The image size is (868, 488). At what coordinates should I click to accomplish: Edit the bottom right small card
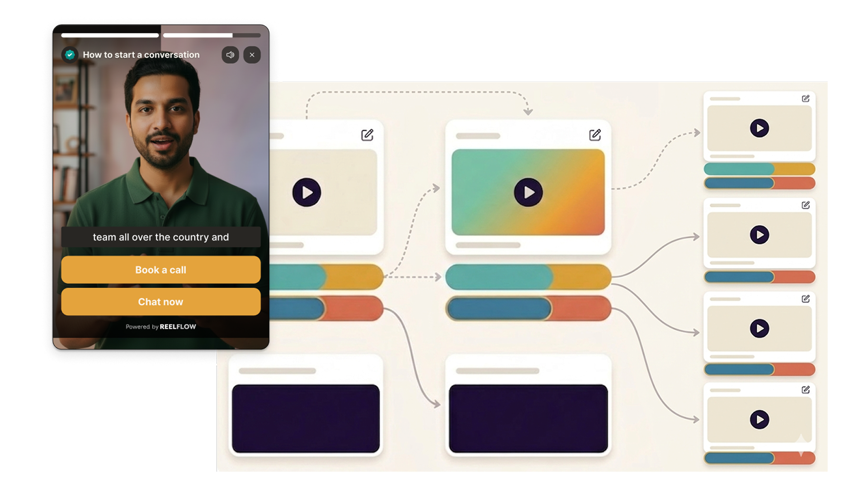tap(806, 389)
